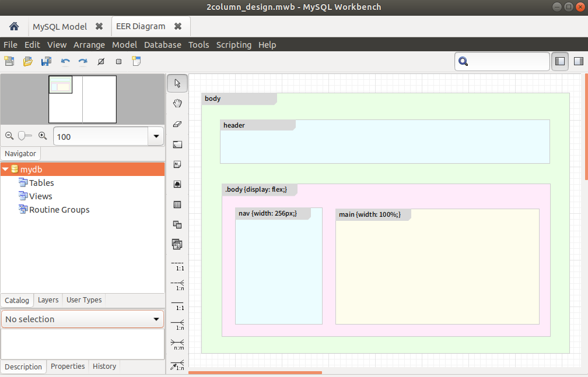Image resolution: width=588 pixels, height=377 pixels.
Task: Toggle grid alignment on the toolbar
Action: [x=118, y=61]
